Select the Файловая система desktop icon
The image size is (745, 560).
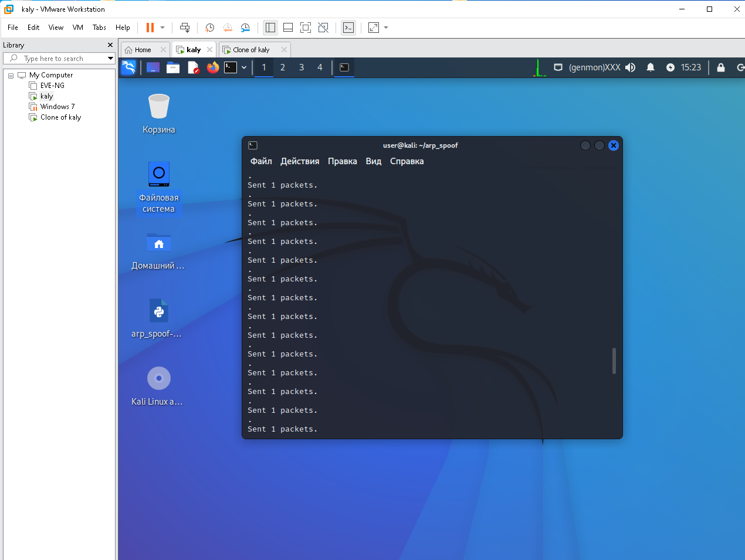pyautogui.click(x=159, y=188)
